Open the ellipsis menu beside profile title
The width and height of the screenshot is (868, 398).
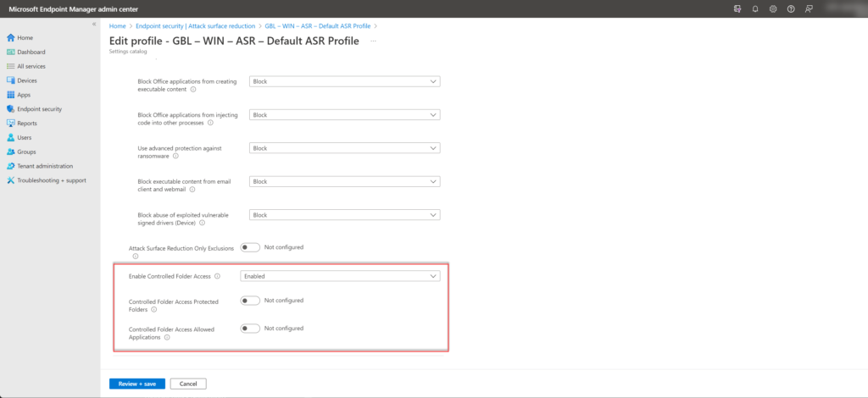pos(373,41)
